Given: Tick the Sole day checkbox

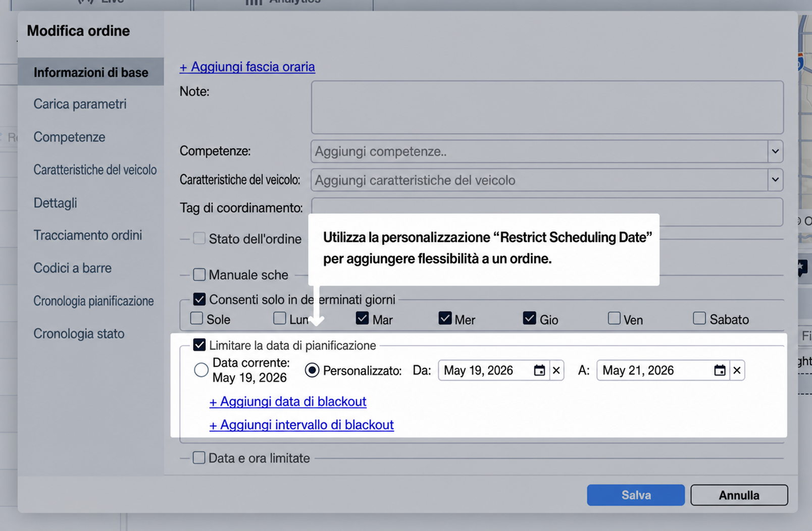Looking at the screenshot, I should 196,318.
